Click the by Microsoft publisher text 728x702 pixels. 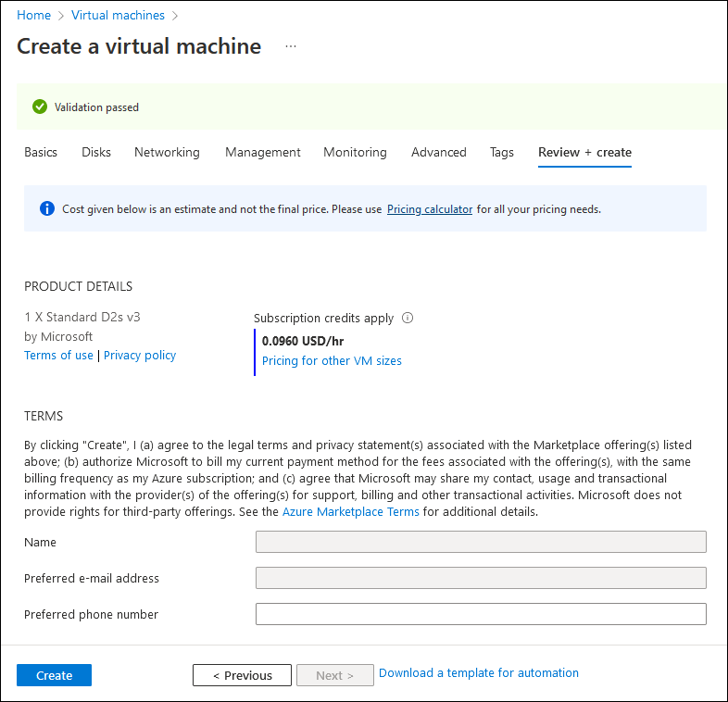tap(58, 336)
